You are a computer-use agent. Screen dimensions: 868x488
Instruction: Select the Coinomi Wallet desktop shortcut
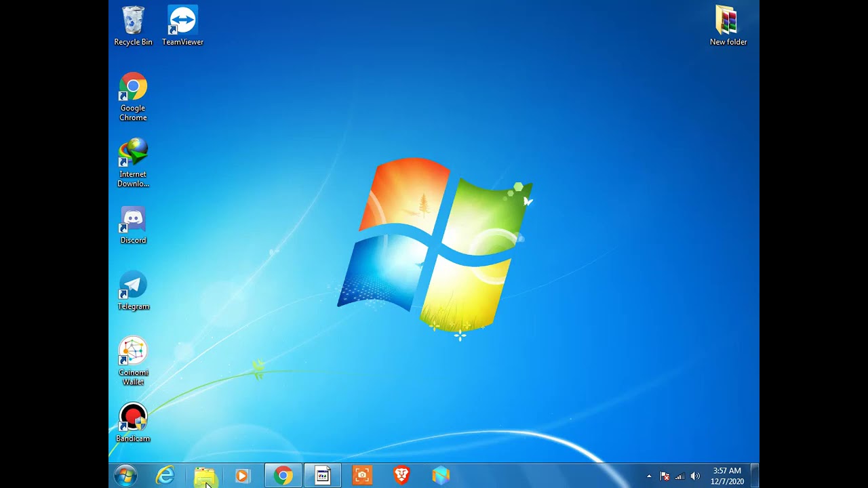pyautogui.click(x=133, y=361)
